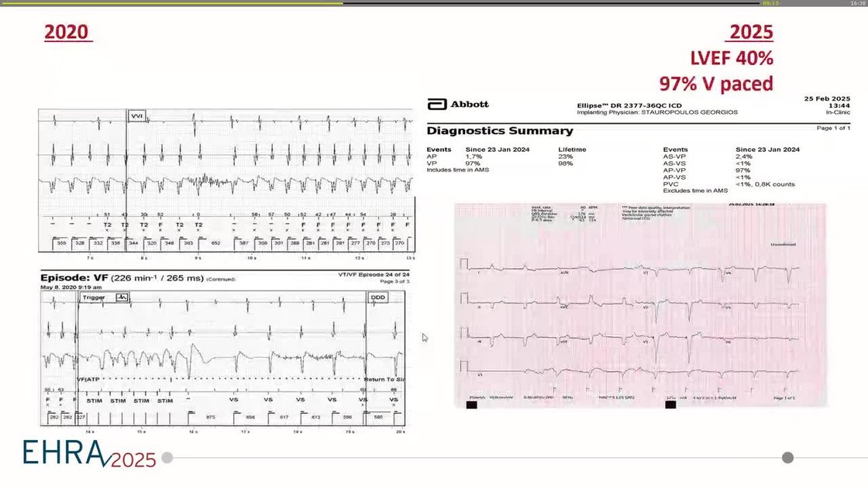Screen dimensions: 868x488
Task: Click the LVEF 40% text
Action: click(x=732, y=58)
